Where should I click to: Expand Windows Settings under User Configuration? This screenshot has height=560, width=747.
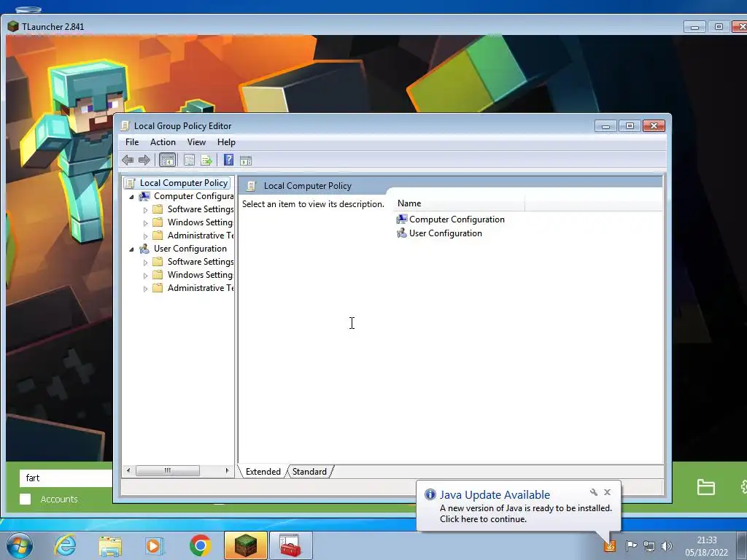coord(145,275)
